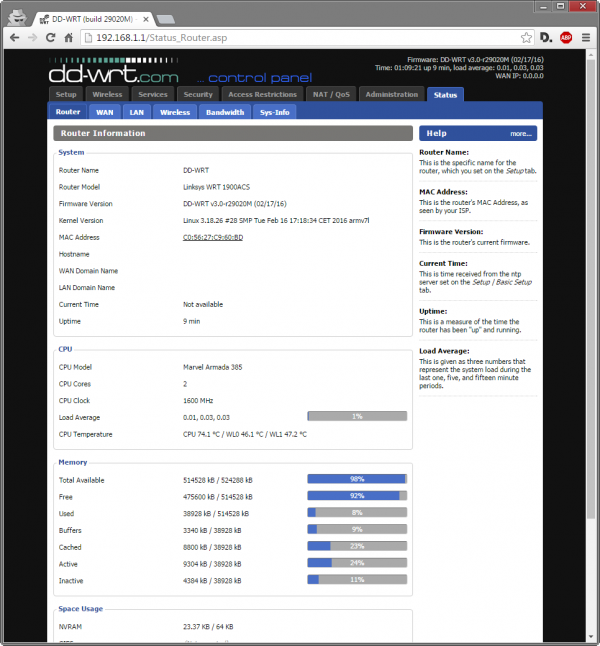Click the browser back arrow
The image size is (600, 646).
click(x=14, y=38)
